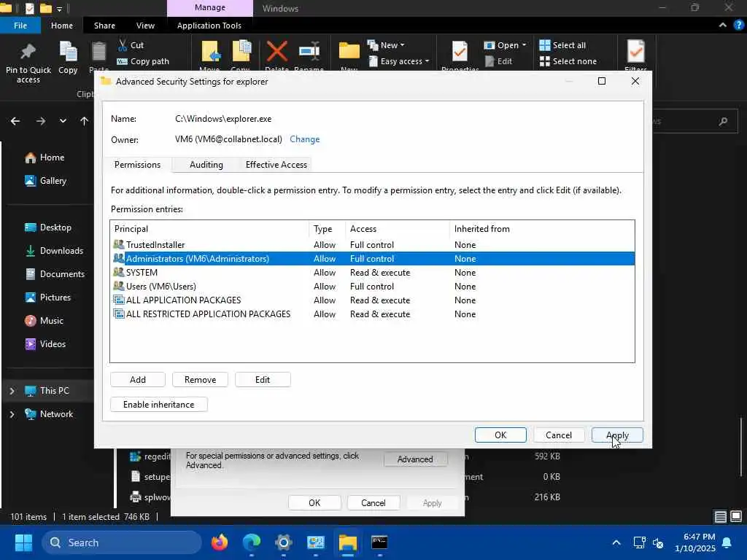
Task: Click the red Delete X icon
Action: (x=276, y=52)
